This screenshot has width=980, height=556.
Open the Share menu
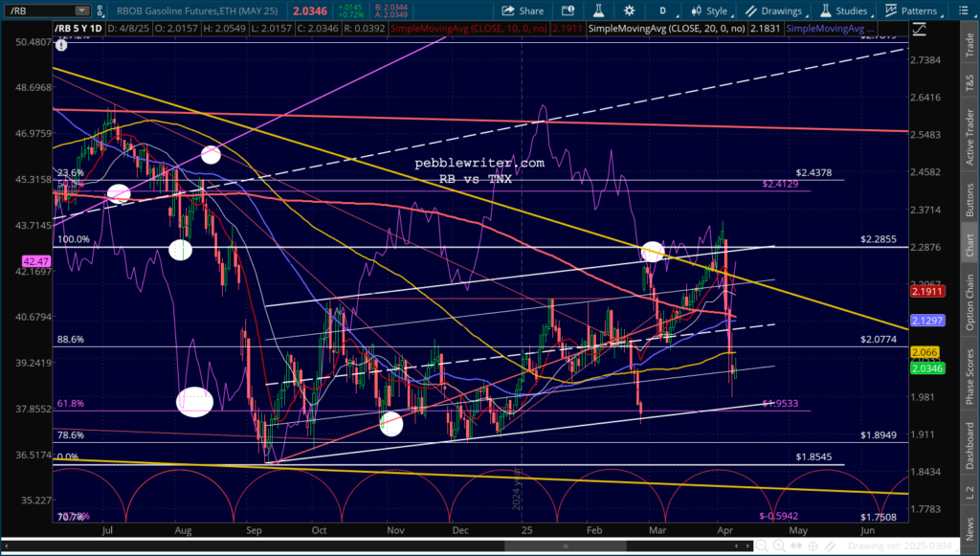(x=523, y=11)
